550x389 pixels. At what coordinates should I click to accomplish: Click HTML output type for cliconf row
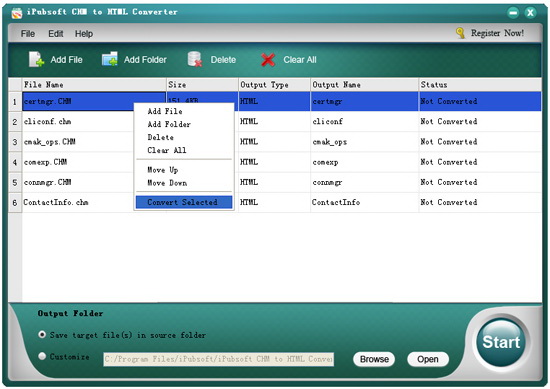pos(274,121)
